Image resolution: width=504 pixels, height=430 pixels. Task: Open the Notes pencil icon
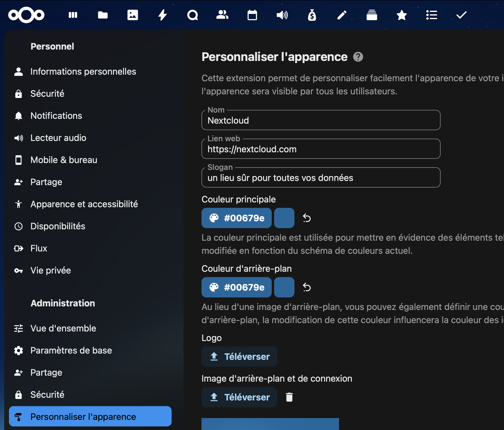(342, 15)
